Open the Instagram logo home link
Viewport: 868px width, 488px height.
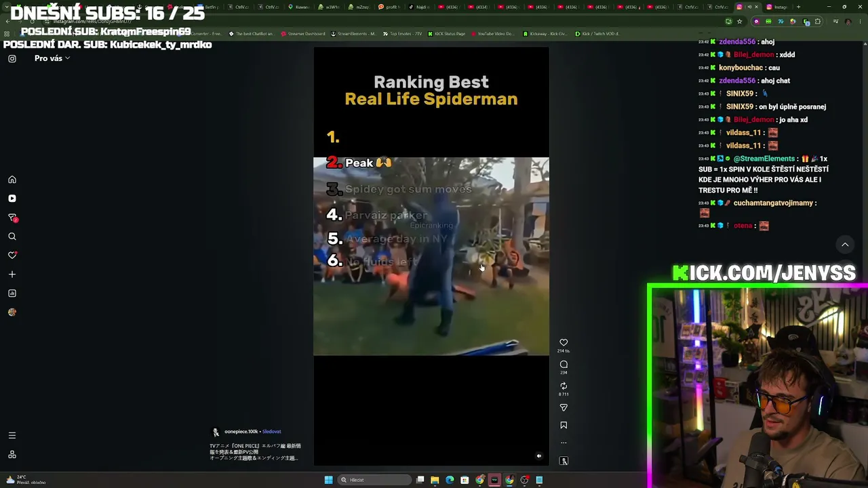coord(12,58)
